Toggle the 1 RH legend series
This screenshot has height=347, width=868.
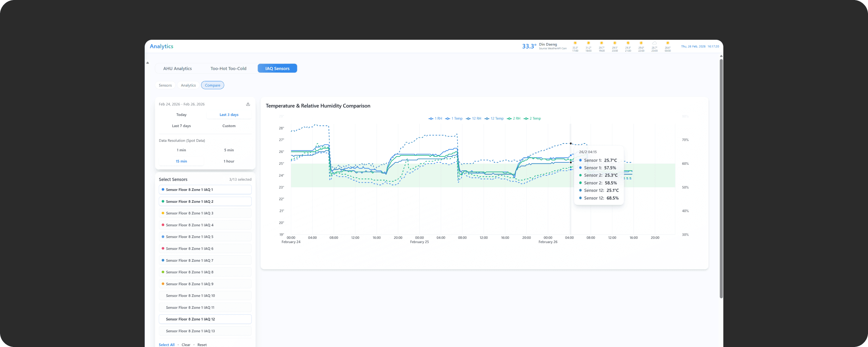point(435,119)
